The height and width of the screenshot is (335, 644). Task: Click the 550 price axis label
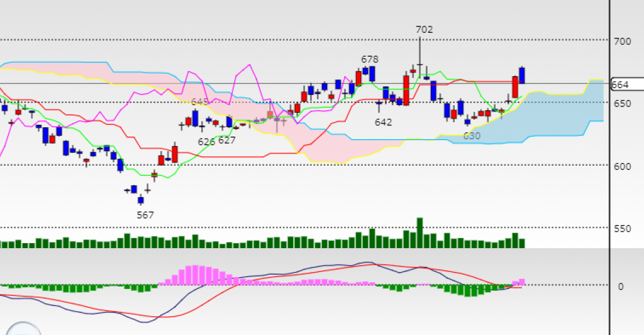click(x=621, y=229)
